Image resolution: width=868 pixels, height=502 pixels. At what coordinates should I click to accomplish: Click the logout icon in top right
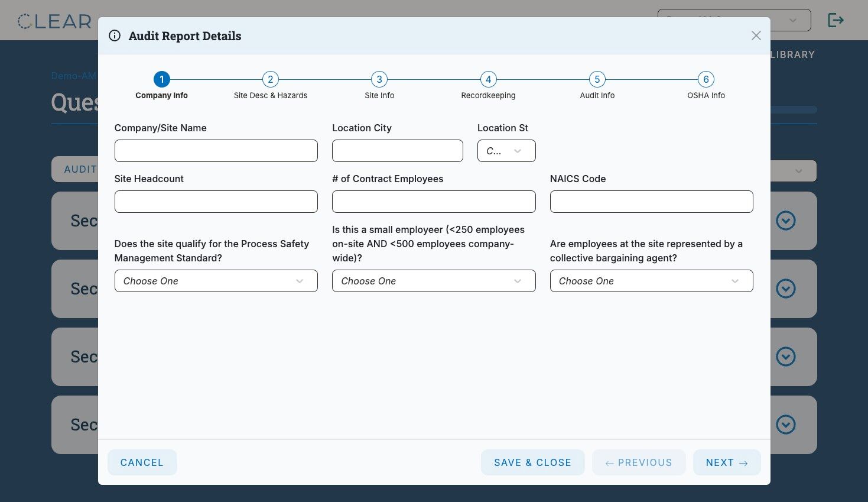(836, 20)
